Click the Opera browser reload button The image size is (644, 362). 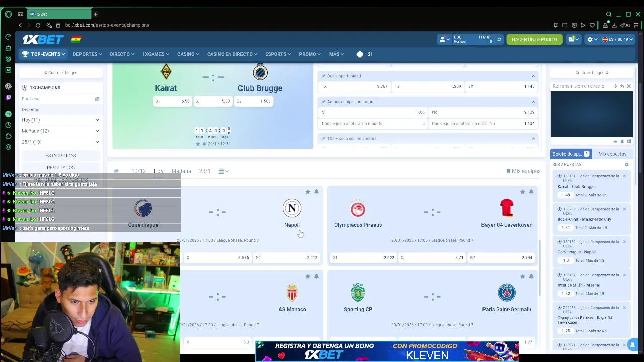point(38,25)
